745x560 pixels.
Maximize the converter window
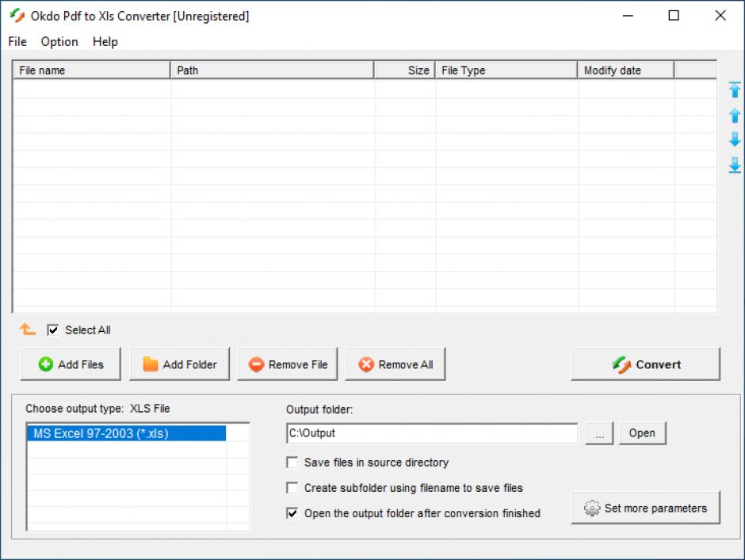coord(674,16)
